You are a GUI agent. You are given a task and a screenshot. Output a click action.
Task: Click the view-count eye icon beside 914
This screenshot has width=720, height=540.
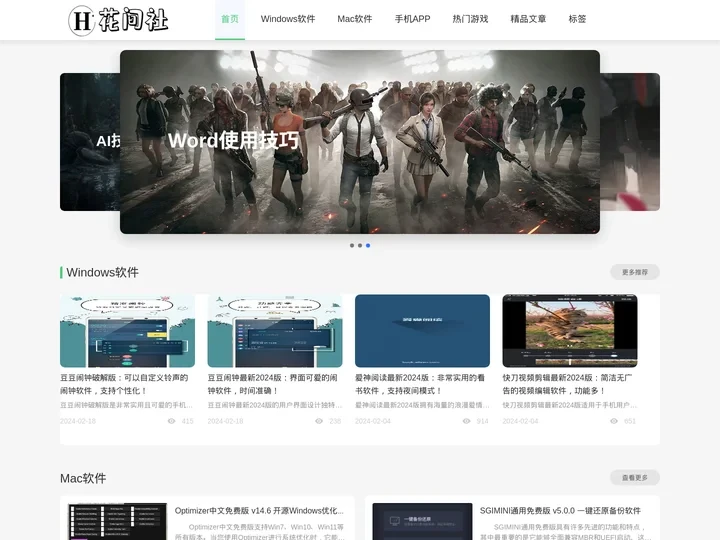466,421
